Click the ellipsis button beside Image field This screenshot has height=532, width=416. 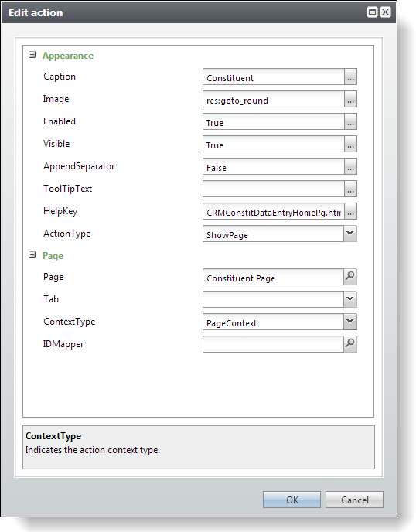350,100
